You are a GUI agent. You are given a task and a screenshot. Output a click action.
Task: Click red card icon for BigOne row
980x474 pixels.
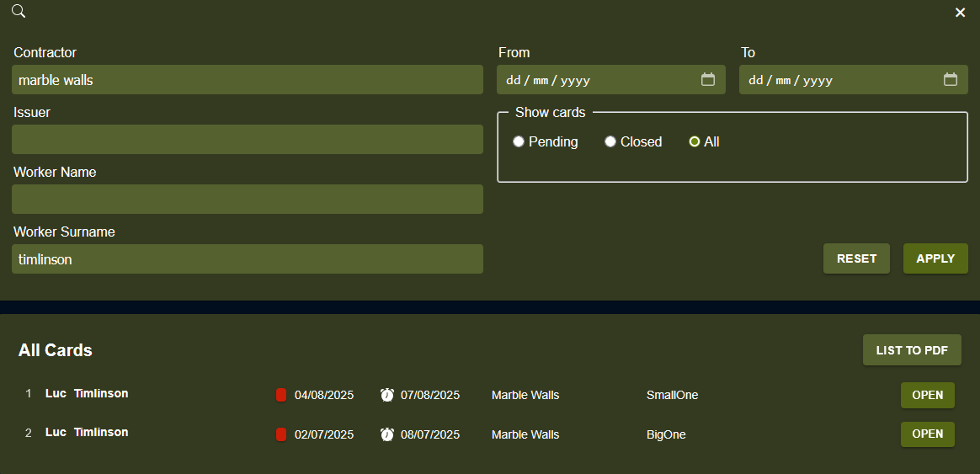pos(281,434)
